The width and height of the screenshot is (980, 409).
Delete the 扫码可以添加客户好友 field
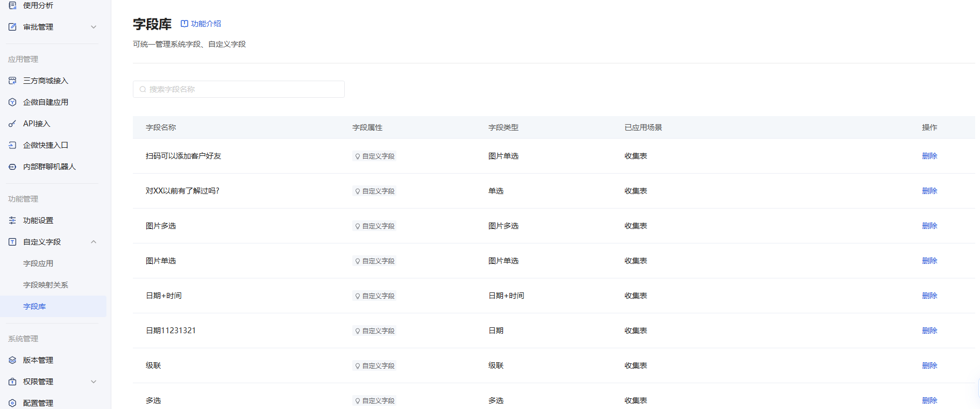929,156
